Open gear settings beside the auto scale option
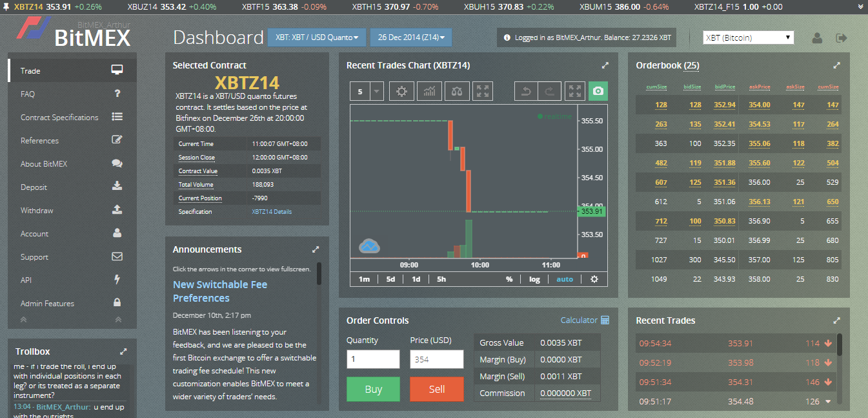This screenshot has height=418, width=868. (594, 279)
